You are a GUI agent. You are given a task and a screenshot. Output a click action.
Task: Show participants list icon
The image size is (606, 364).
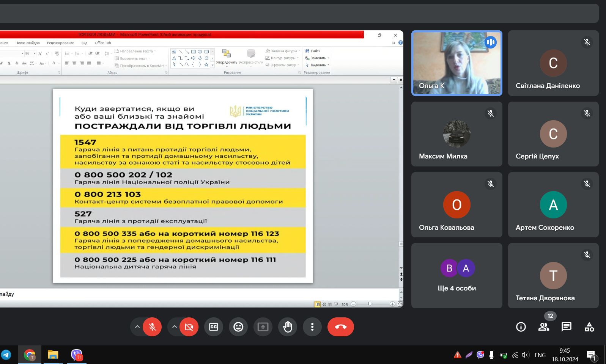tap(543, 327)
